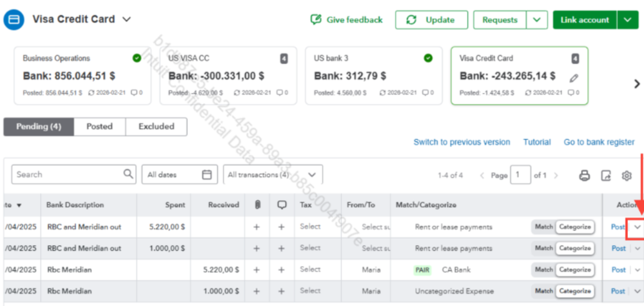
Task: Add attachment on 1.000,00 $ RBC and Meridian out row
Action: [x=257, y=248]
